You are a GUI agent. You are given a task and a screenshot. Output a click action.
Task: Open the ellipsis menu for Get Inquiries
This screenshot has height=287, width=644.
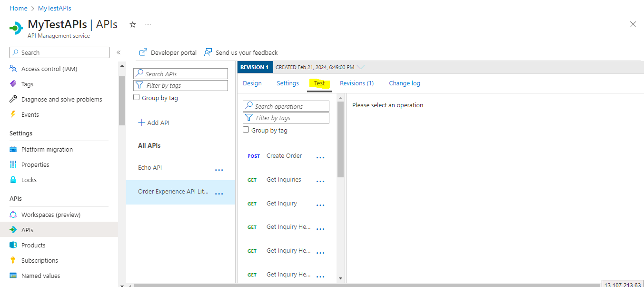tap(321, 182)
